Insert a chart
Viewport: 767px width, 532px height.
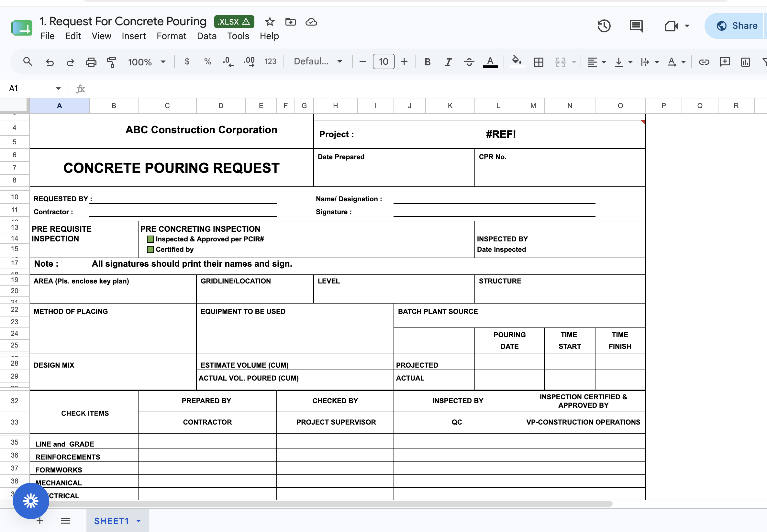[745, 62]
